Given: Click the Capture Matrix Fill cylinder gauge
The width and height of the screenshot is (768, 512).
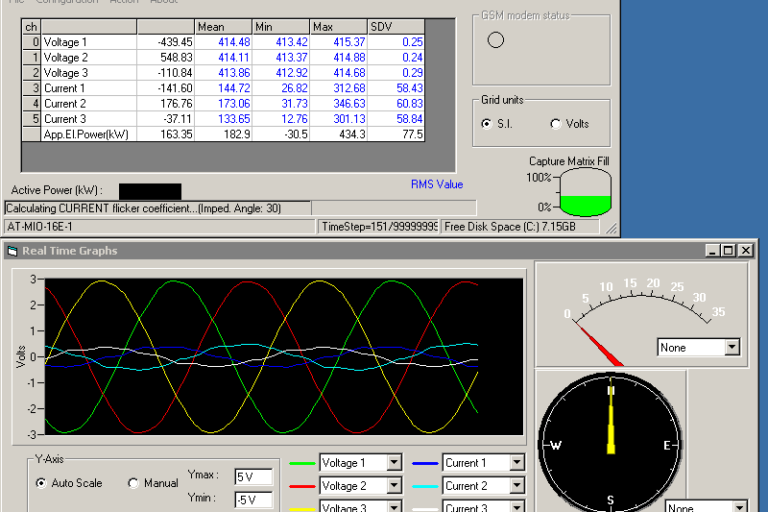Looking at the screenshot, I should click(x=585, y=192).
